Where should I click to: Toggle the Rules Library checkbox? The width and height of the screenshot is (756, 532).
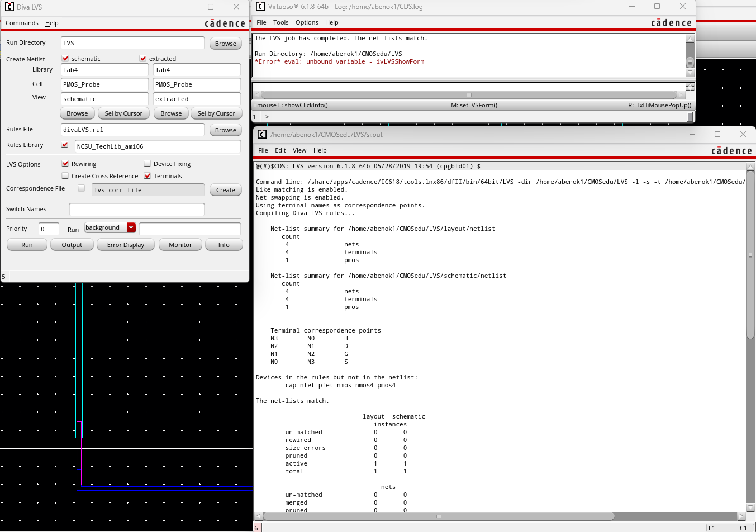(65, 144)
